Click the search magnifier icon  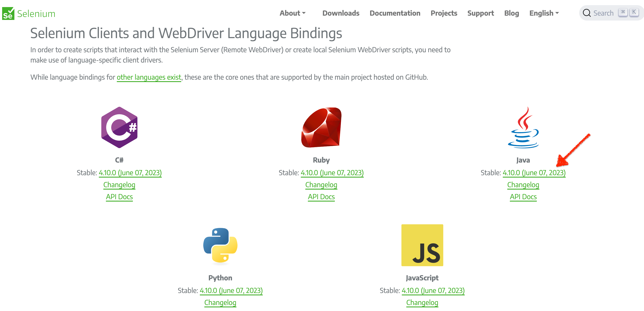[587, 13]
